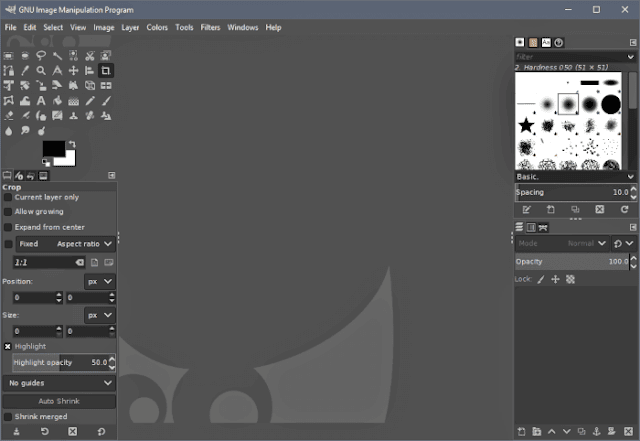Adjust the Highlight opacity slider

coord(60,362)
